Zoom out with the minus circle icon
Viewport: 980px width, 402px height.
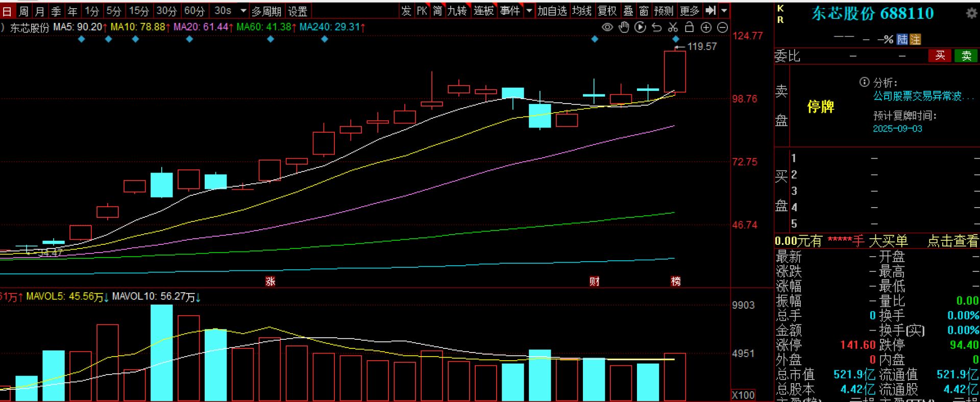(722, 28)
